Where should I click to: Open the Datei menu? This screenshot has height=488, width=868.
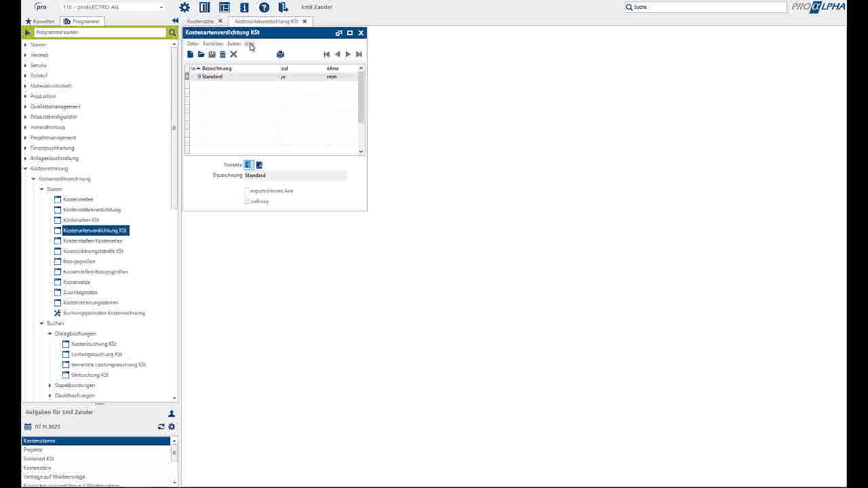(193, 44)
